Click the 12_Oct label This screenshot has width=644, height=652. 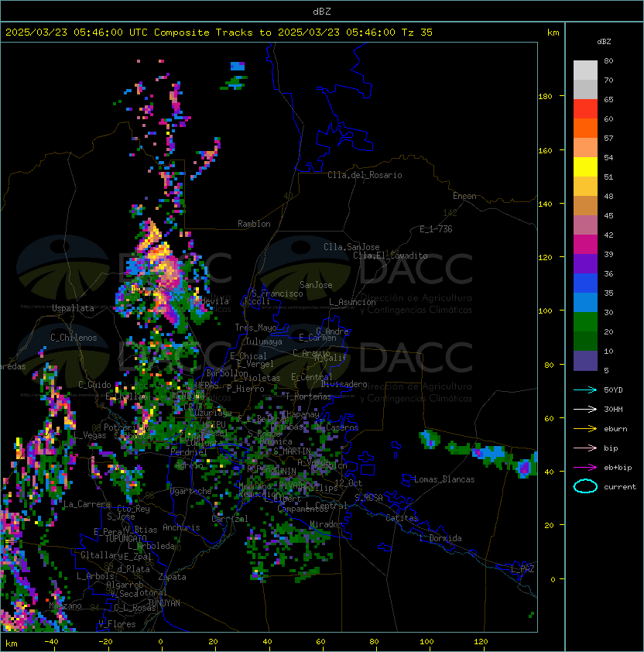coord(348,482)
